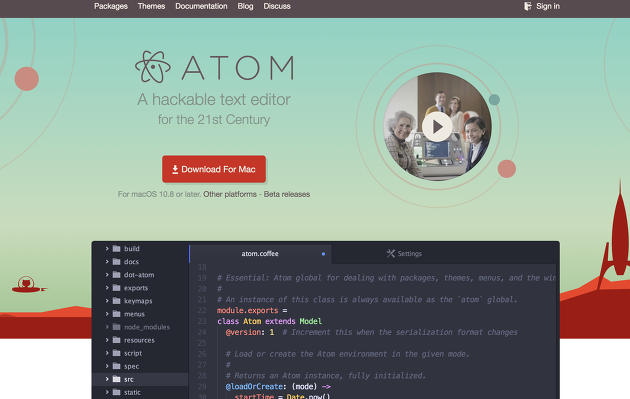Click the static folder icon
Viewport: 630px width, 399px height.
[x=117, y=392]
